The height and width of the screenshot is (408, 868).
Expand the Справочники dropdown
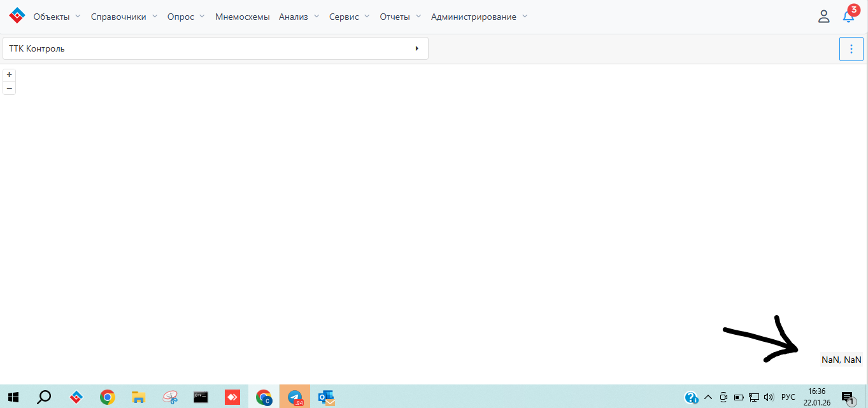(x=124, y=17)
